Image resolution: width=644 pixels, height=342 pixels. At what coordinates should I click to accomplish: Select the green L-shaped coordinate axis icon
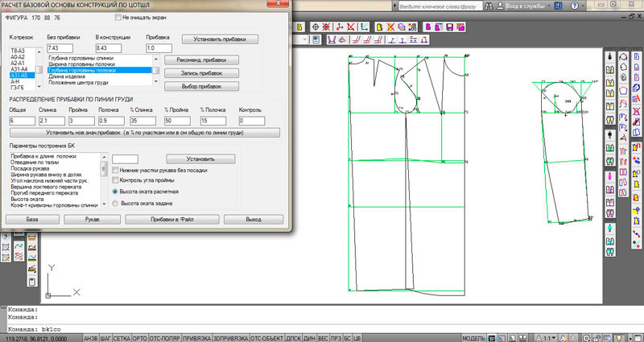364,27
